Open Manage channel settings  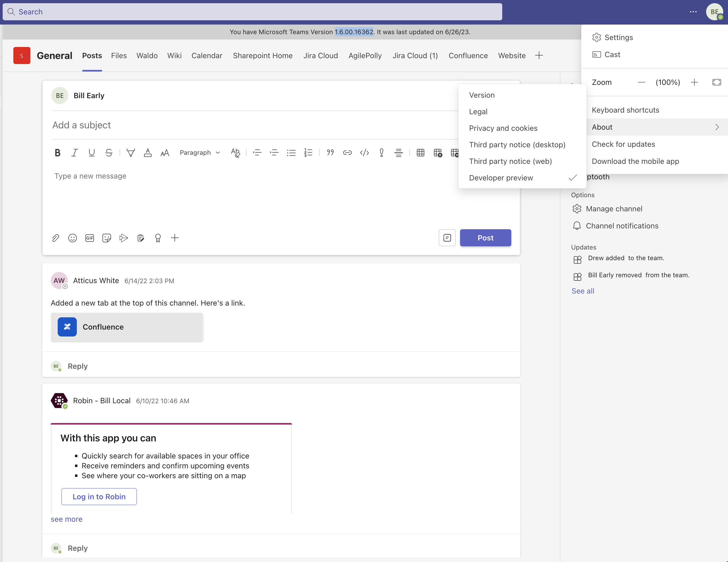point(614,209)
